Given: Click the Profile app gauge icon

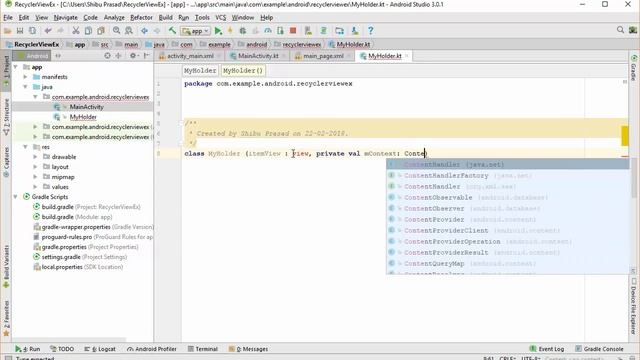Looking at the screenshot, I should tap(268, 31).
